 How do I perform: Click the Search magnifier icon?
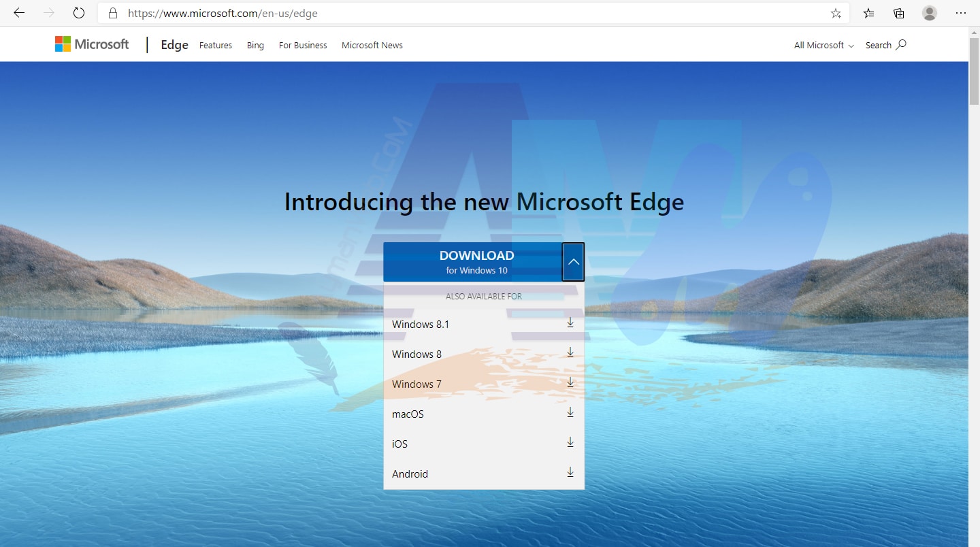[901, 45]
